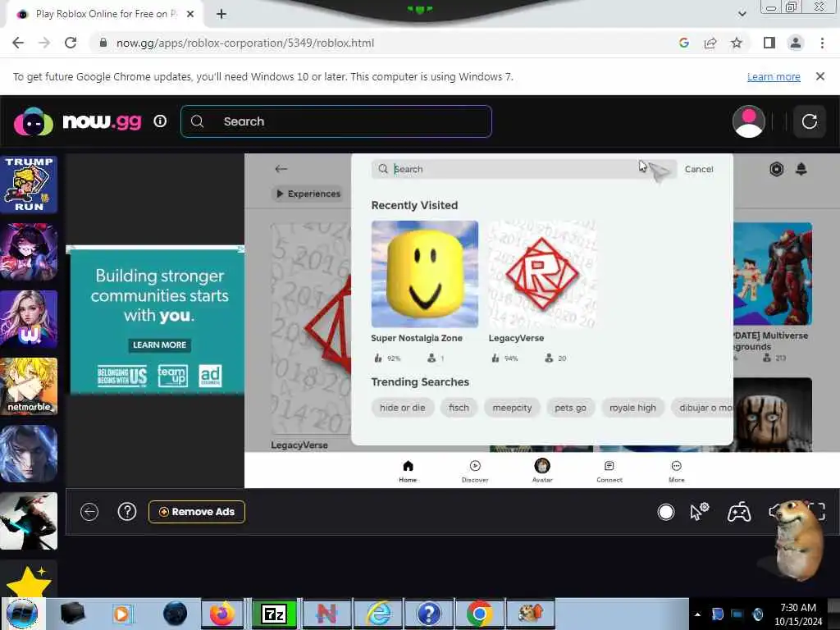This screenshot has height=630, width=840.
Task: Click the Roblox back arrow
Action: [281, 169]
